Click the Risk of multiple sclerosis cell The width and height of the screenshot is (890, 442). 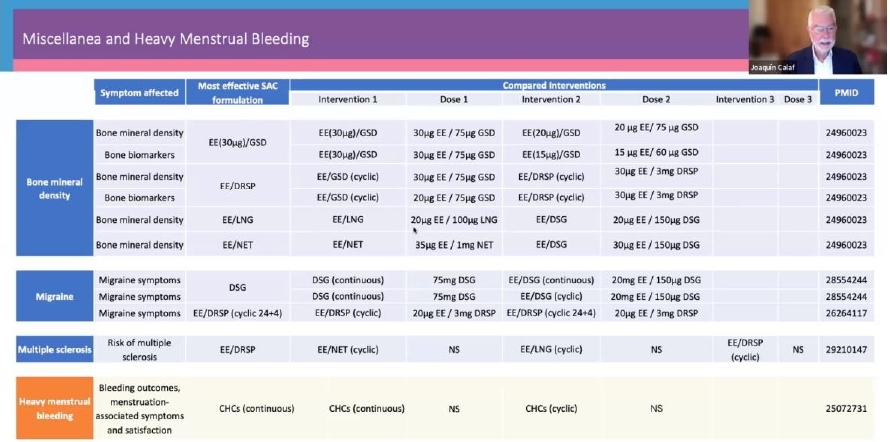pyautogui.click(x=139, y=351)
